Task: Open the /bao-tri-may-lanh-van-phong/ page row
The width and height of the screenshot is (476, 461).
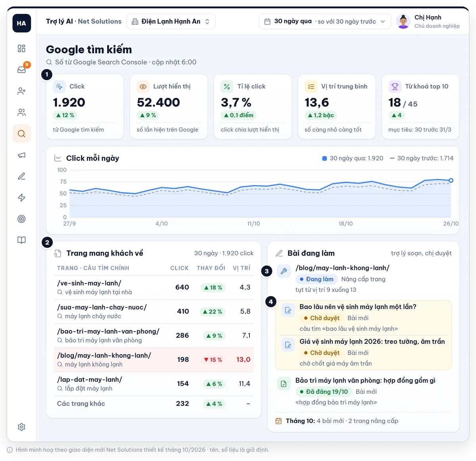Action: click(154, 336)
